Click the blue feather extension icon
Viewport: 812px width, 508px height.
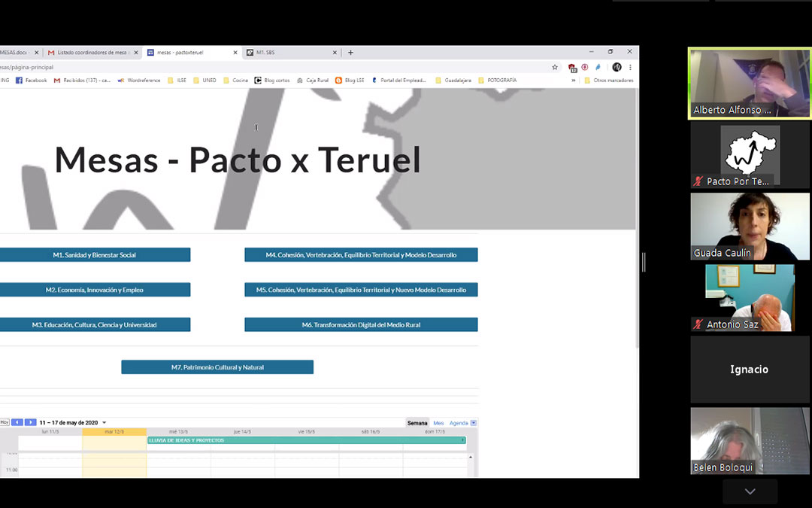[598, 67]
